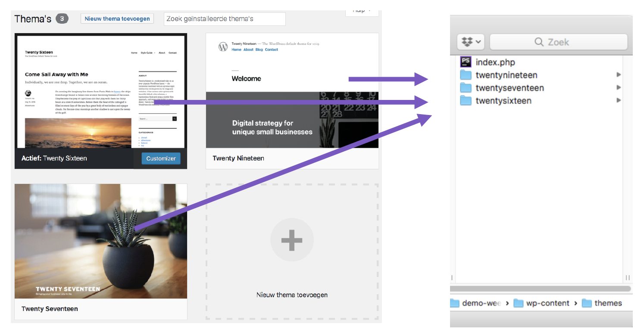This screenshot has height=336, width=644.
Task: Click the twentysixteen folder icon
Action: point(466,101)
